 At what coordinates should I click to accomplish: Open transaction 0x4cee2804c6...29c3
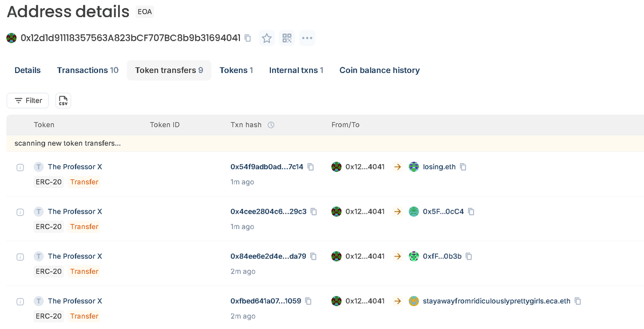click(x=268, y=211)
